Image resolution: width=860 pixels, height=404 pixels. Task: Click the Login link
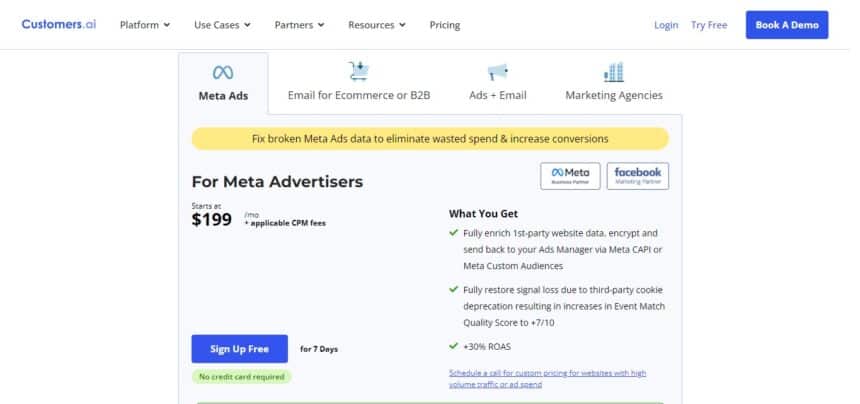click(x=666, y=25)
